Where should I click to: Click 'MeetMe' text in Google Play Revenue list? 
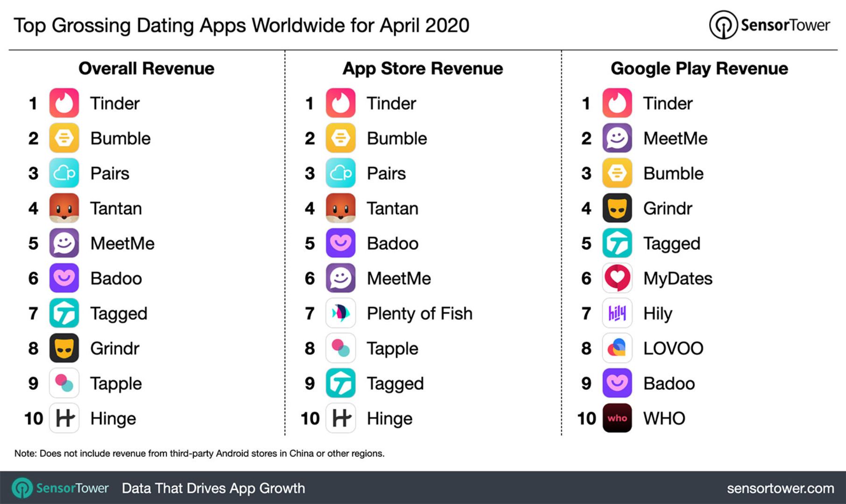(676, 138)
